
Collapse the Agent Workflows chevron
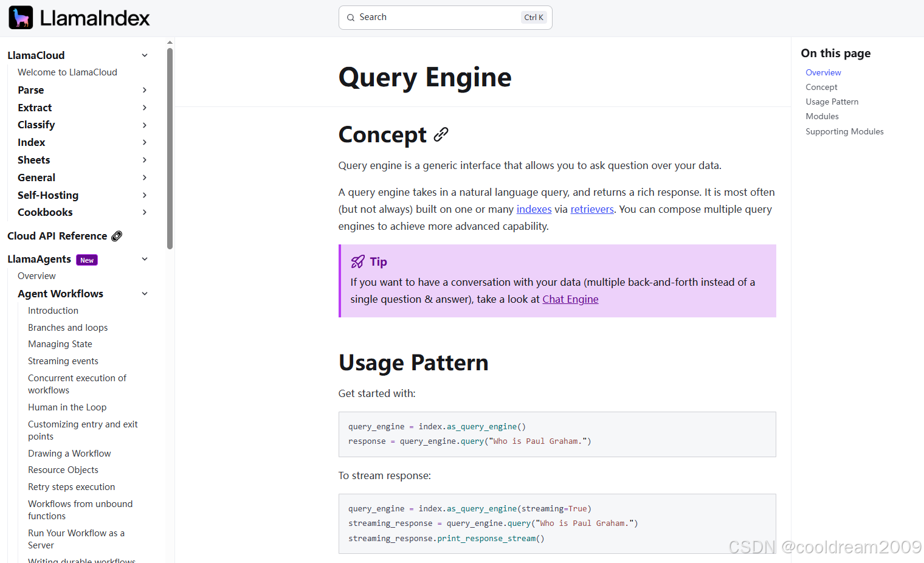[145, 294]
